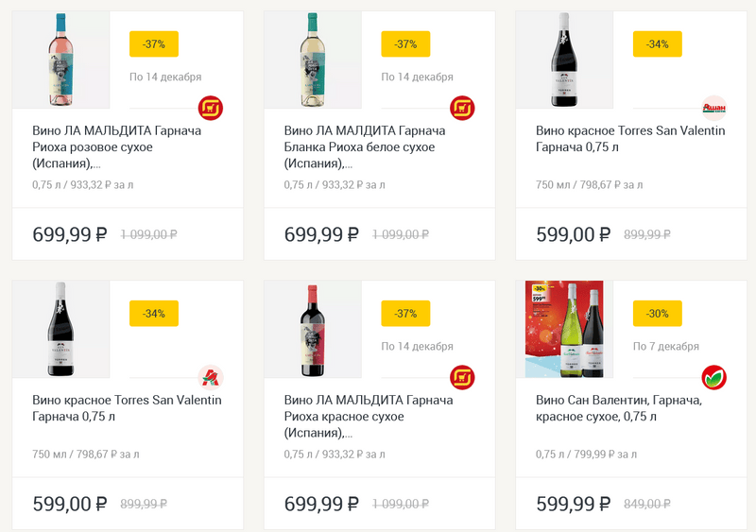Click the -34% badge beside the Ашан text logo
Viewport: 756px width, 532px height.
tap(657, 44)
